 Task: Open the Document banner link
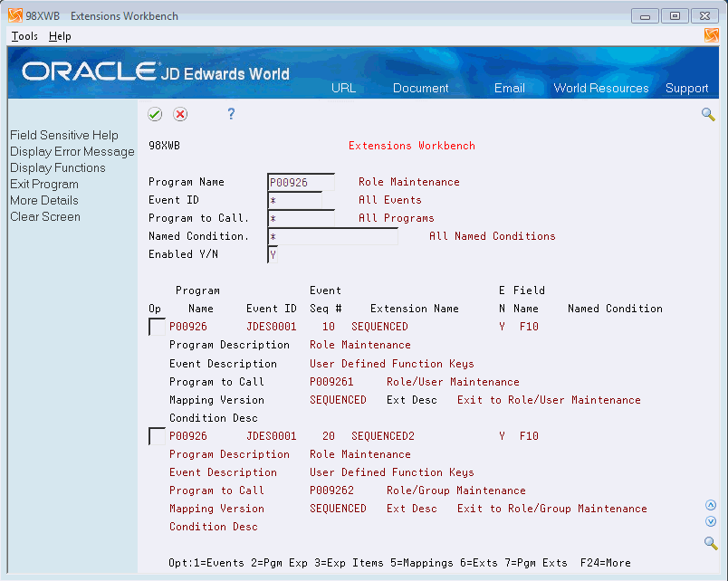(x=421, y=88)
